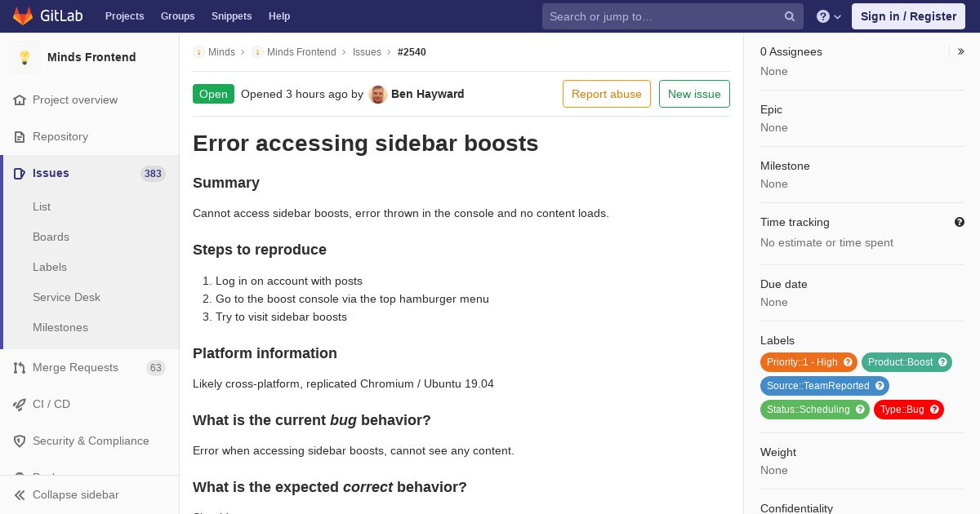Click the help icon on Type::Bug label
Image resolution: width=980 pixels, height=514 pixels.
click(934, 410)
